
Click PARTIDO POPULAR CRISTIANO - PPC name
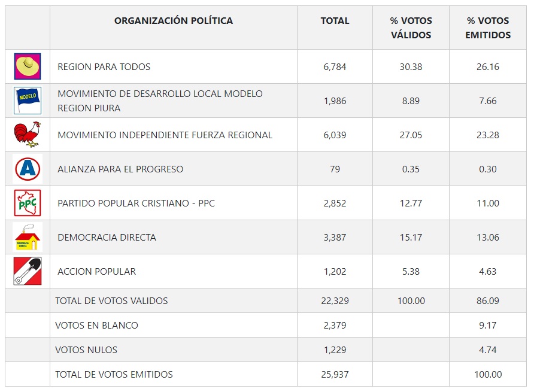pos(136,203)
